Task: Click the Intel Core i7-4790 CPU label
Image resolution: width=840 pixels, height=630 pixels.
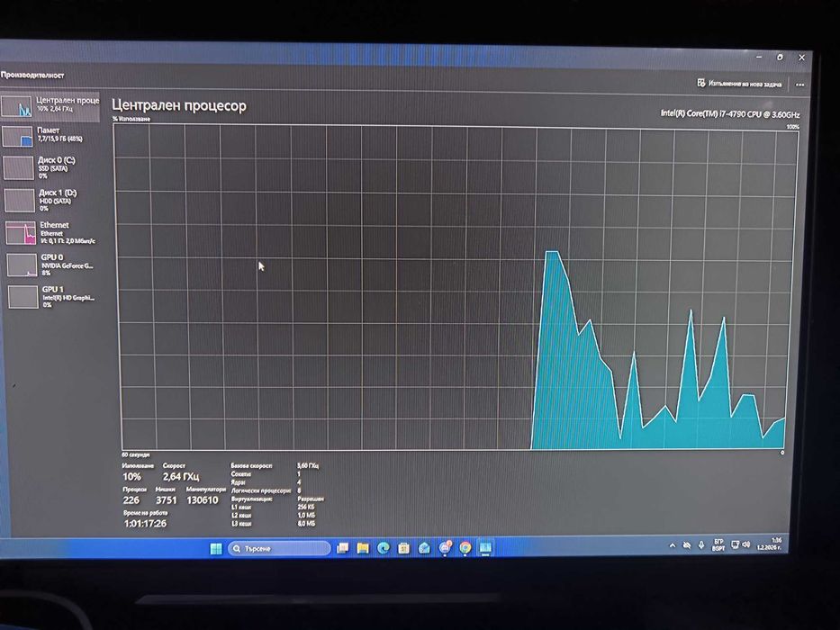Action: click(729, 114)
